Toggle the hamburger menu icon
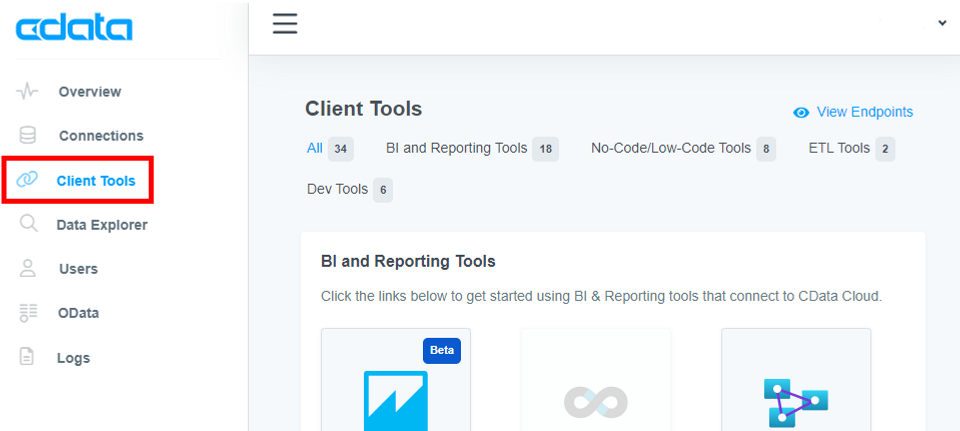Viewport: 960px width, 431px height. [285, 23]
